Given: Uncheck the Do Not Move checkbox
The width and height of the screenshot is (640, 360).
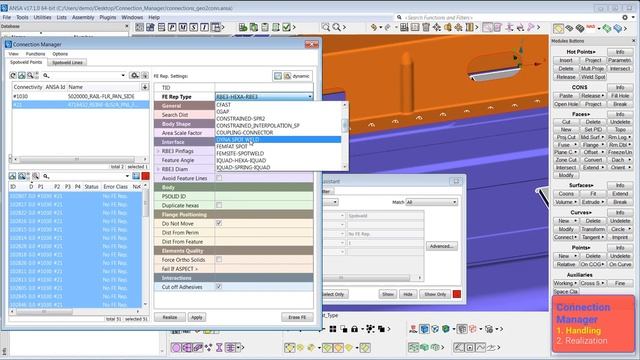Looking at the screenshot, I should pyautogui.click(x=219, y=223).
